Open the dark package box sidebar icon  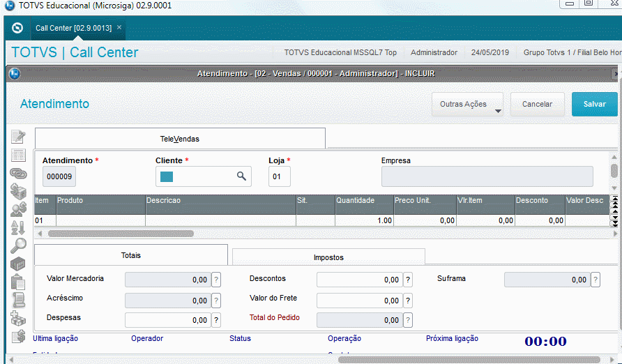pyautogui.click(x=18, y=264)
